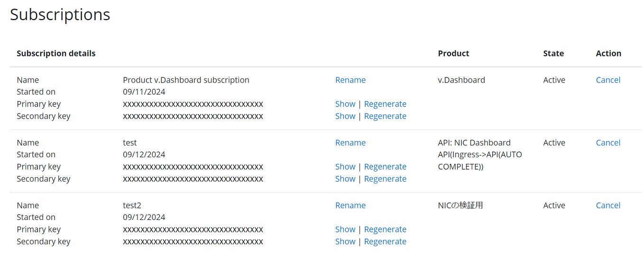
Task: Regenerate primary key of v.Dashboard subscription
Action: 385,104
